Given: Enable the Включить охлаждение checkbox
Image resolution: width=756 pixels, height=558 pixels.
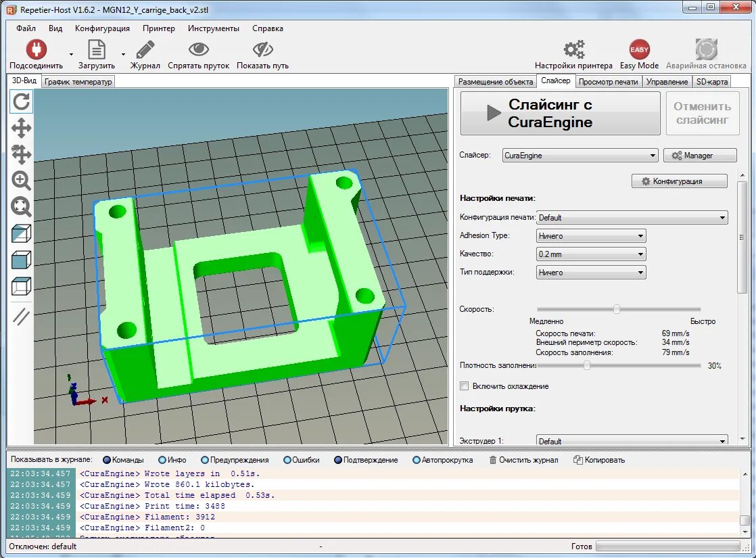Looking at the screenshot, I should (x=465, y=386).
